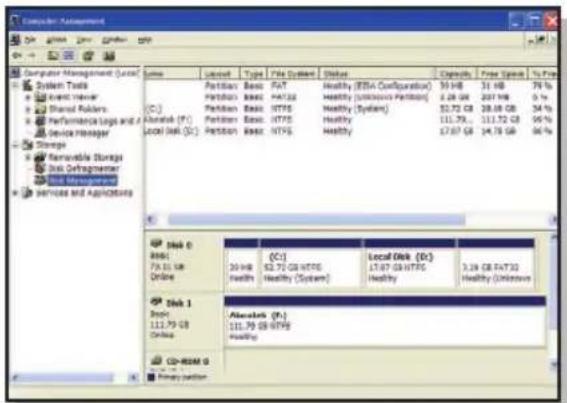Expand the Removable Storage node
Viewport: 567px width, 403px height.
click(x=28, y=157)
